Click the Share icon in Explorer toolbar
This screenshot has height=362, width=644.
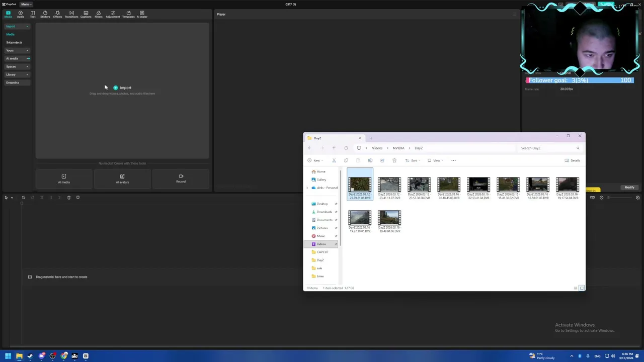pos(382,160)
